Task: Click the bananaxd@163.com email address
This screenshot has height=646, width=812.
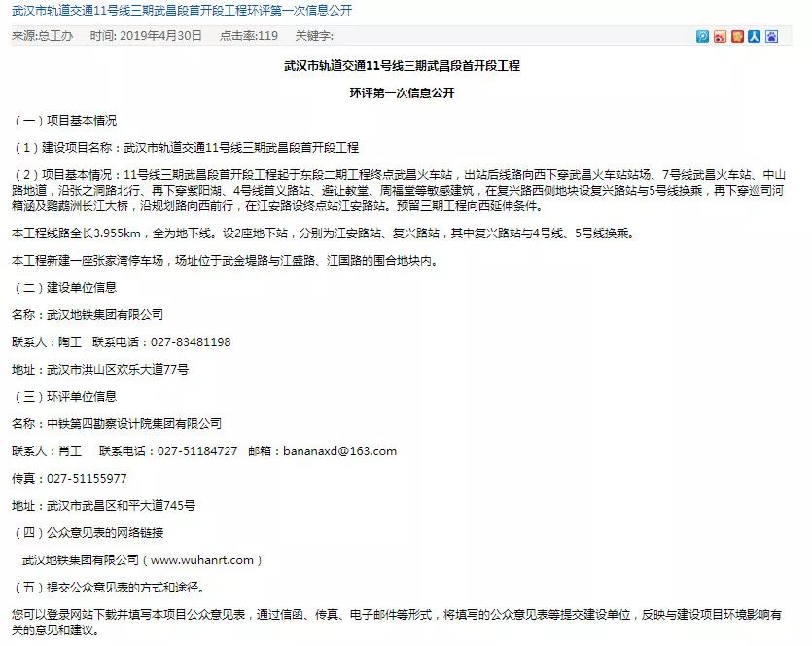Action: click(339, 451)
